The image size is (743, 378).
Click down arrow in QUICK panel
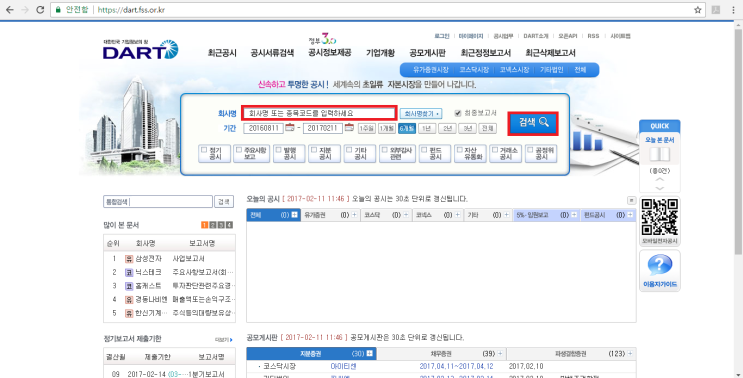coord(660,188)
